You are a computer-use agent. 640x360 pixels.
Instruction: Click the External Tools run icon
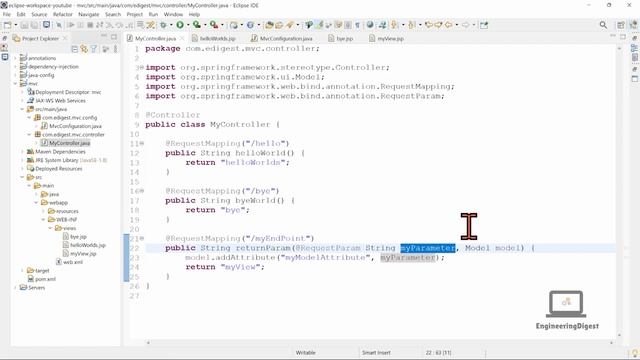point(213,25)
